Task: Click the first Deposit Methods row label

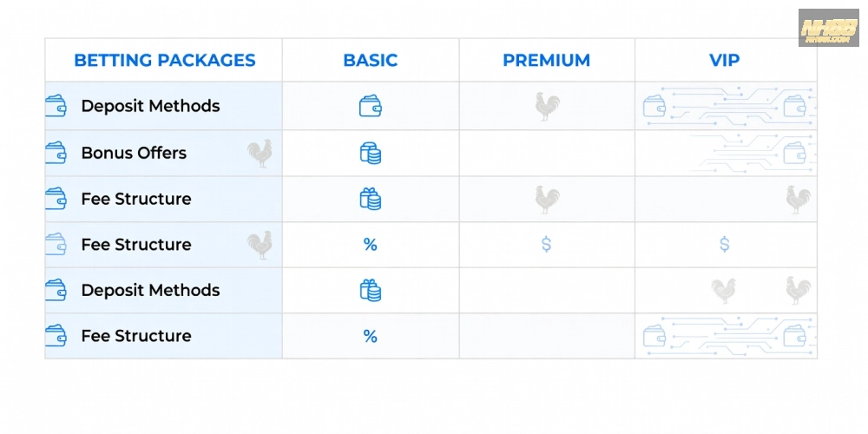Action: click(150, 106)
